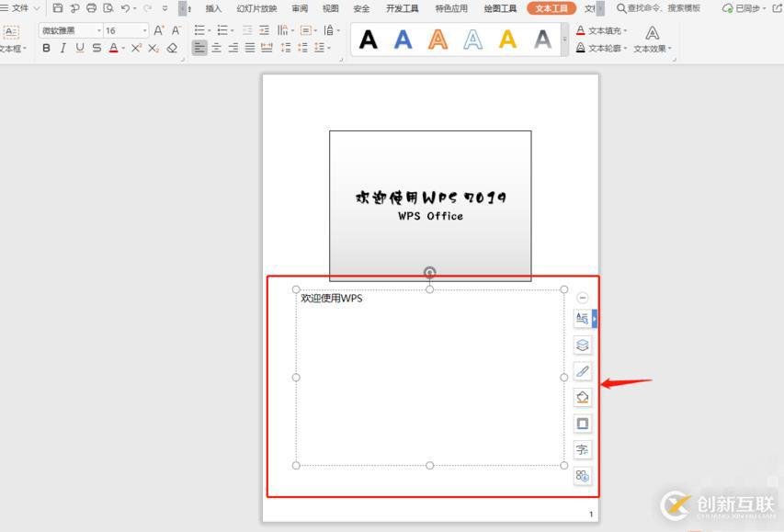Image resolution: width=784 pixels, height=532 pixels.
Task: Switch to the 幻灯片放映 tab
Action: click(256, 8)
